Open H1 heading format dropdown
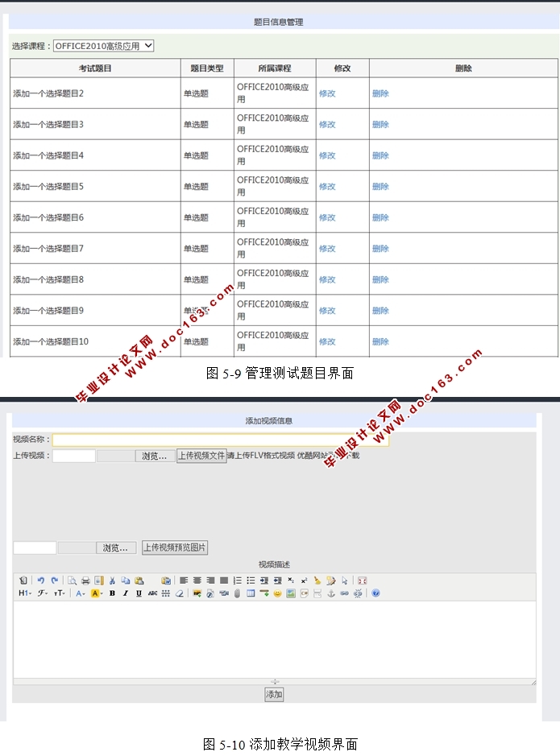Viewport: 560px width, 756px height. (25, 593)
